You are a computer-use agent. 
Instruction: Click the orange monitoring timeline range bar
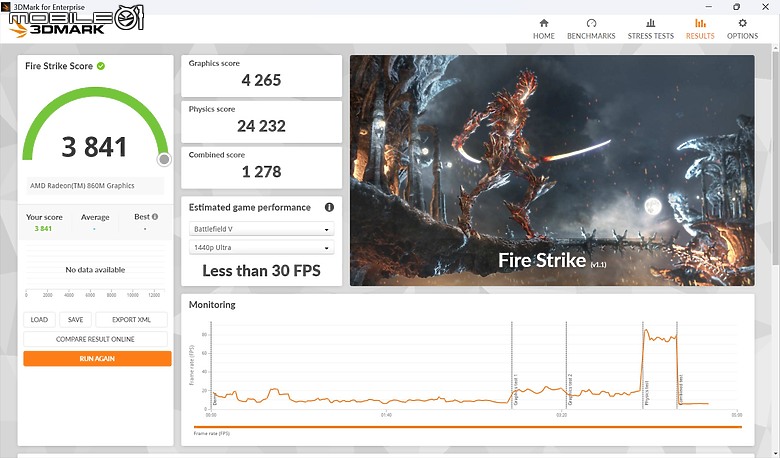pyautogui.click(x=468, y=427)
